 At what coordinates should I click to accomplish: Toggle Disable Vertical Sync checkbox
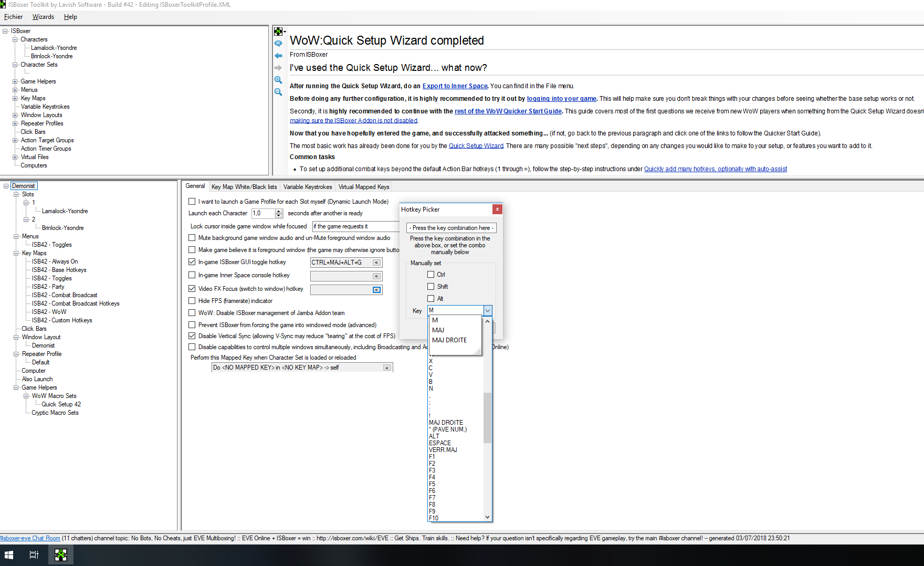pyautogui.click(x=192, y=336)
